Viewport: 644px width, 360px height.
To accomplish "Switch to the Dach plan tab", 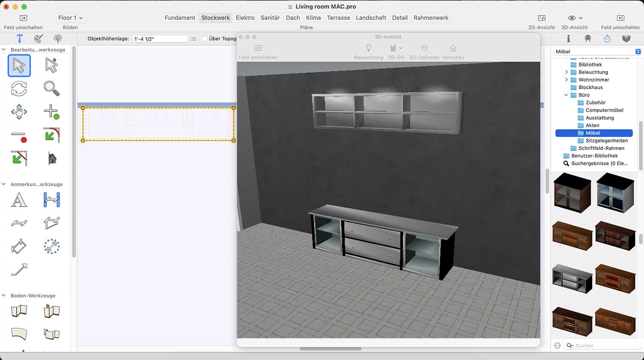I will pos(293,18).
